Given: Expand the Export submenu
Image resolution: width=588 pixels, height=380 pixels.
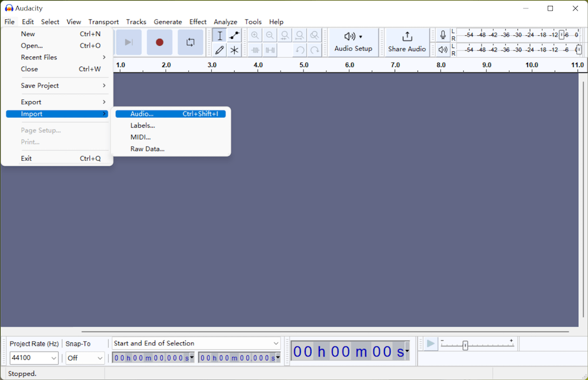Looking at the screenshot, I should tap(57, 102).
